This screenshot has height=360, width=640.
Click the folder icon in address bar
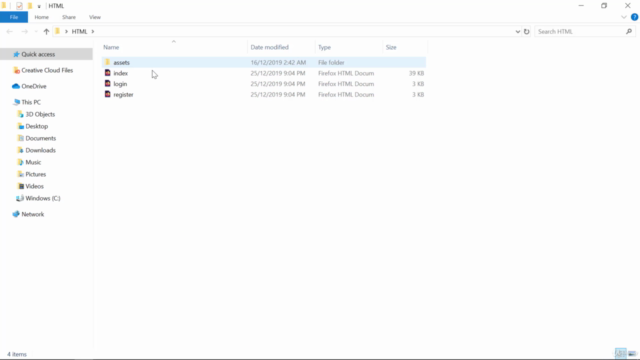point(58,31)
